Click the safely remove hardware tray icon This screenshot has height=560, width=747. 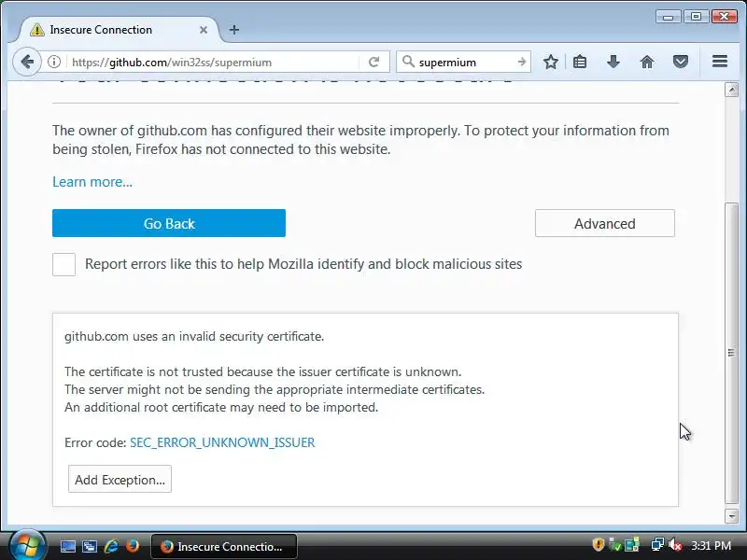coord(615,545)
